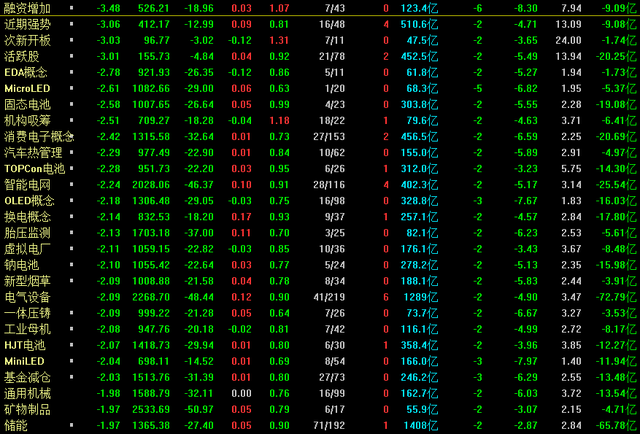Screen dimensions: 640x434
Task: Click the net flow value -72.79亿
Action: (x=616, y=297)
